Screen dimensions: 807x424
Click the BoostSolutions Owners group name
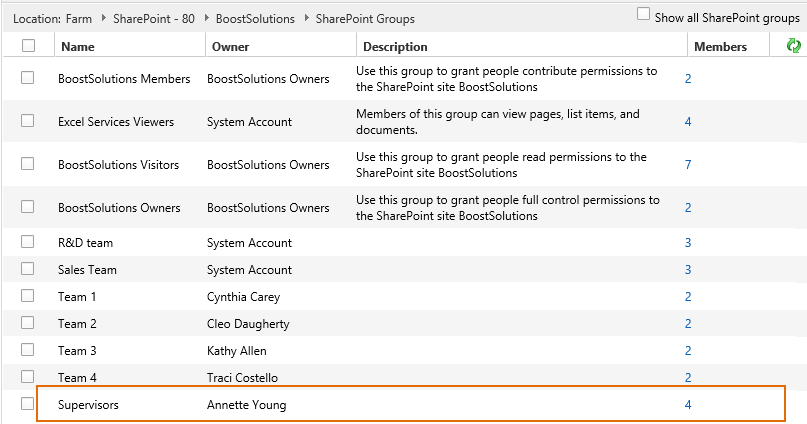[x=119, y=208]
